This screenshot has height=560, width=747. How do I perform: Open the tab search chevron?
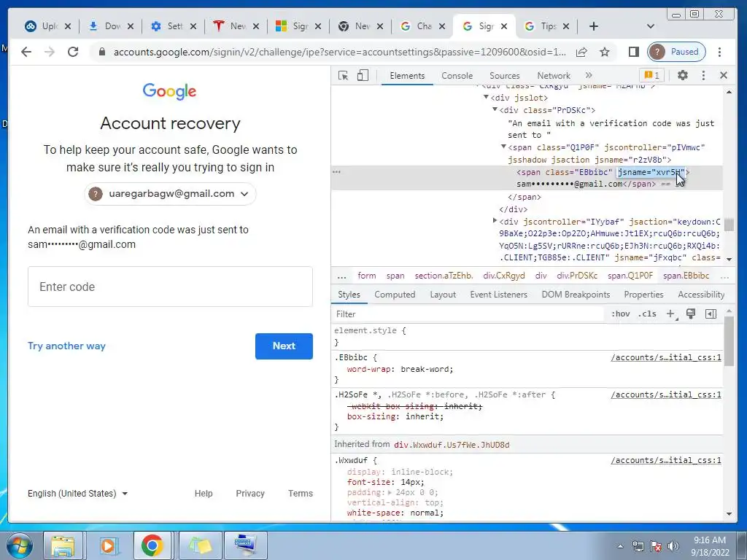click(x=650, y=26)
